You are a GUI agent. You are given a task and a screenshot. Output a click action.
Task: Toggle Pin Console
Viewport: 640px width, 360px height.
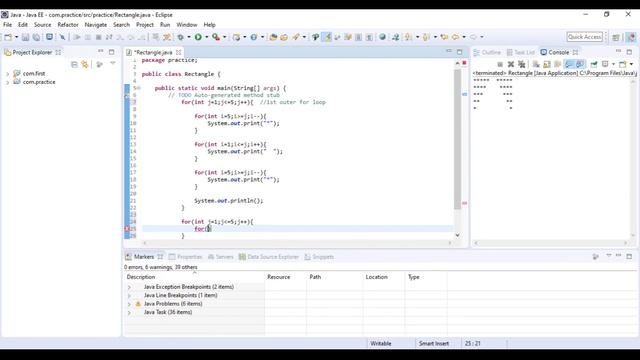pos(594,64)
